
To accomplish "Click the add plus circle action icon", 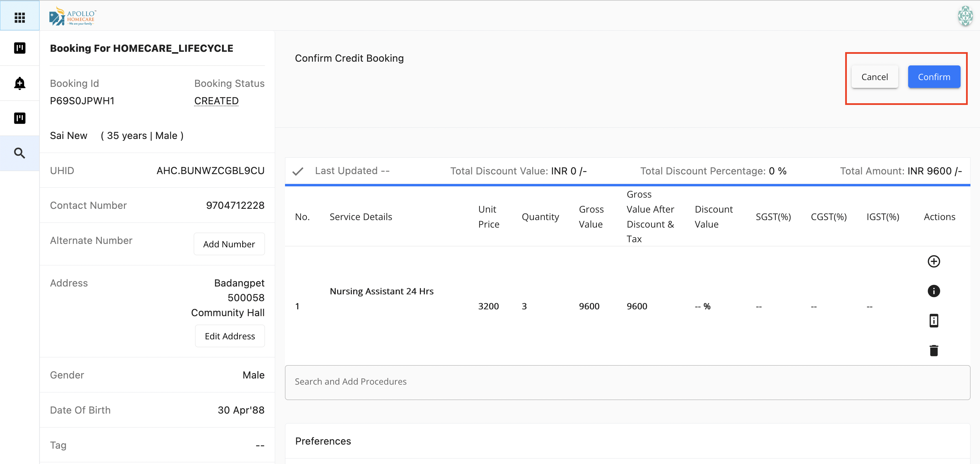I will pos(933,261).
